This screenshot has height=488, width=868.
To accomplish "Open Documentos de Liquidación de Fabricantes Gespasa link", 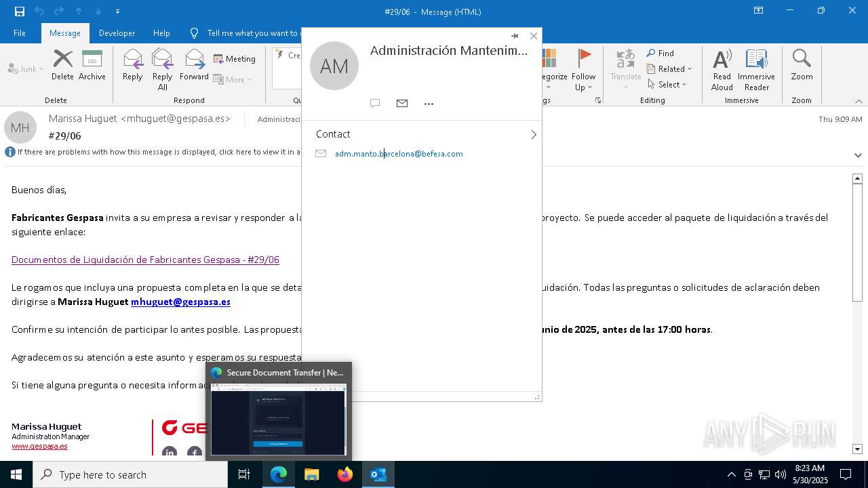I will pyautogui.click(x=145, y=260).
